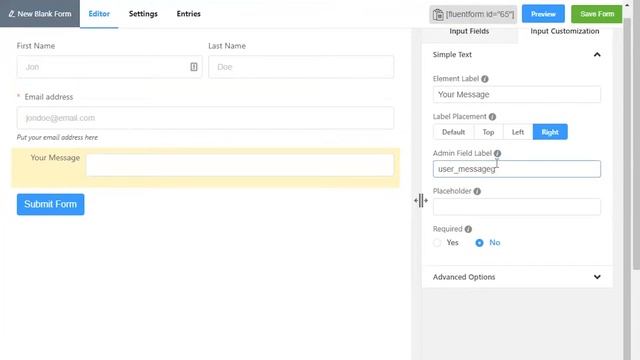Click the Admin Field Label text box
Viewport: 640px width, 360px height.
coord(517,169)
